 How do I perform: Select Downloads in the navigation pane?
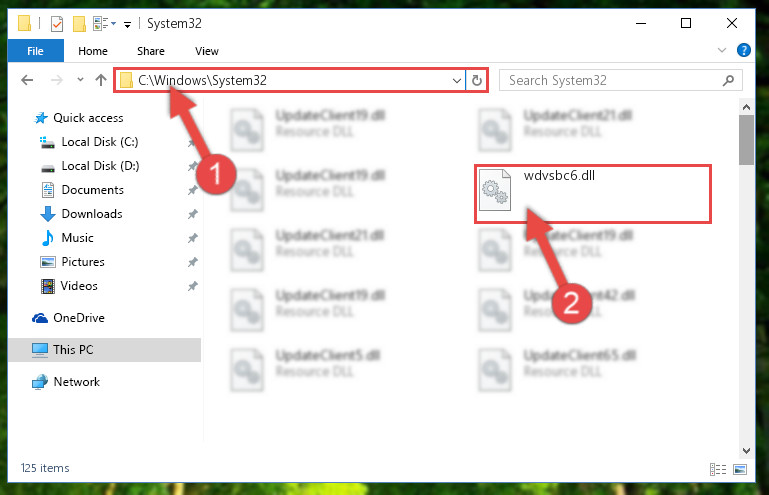[x=92, y=214]
